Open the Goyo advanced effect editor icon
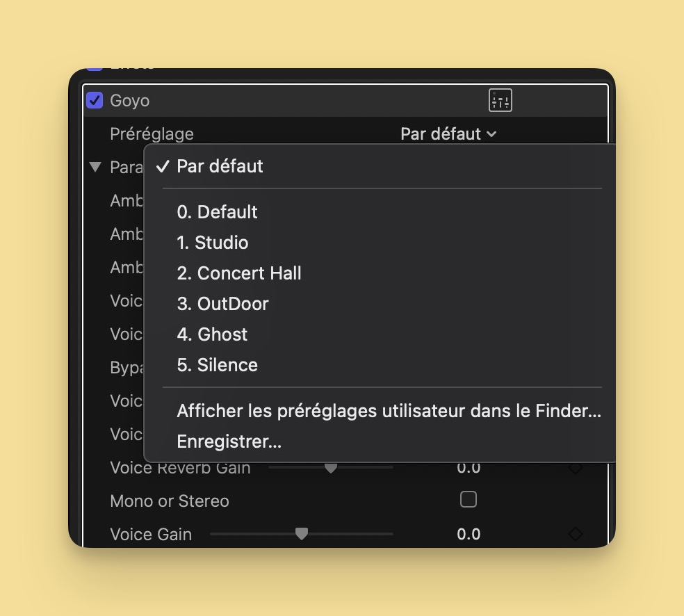 pos(500,101)
